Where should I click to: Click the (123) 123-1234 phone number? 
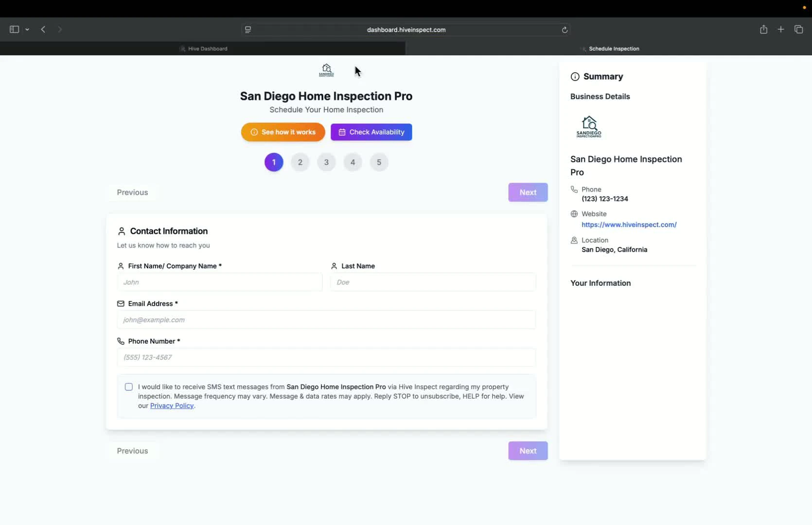point(605,199)
